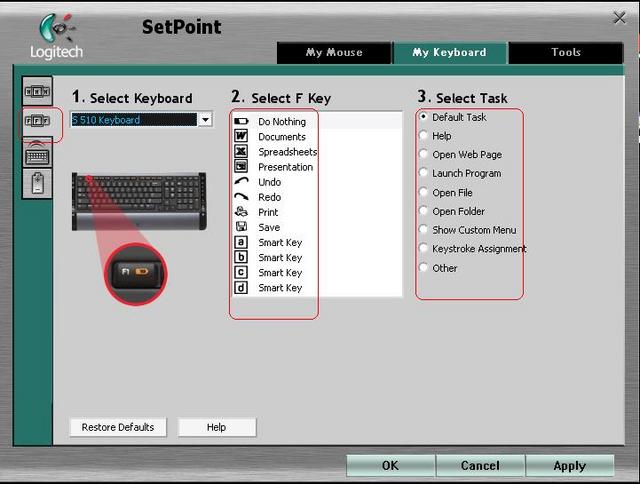Click the printer icon beside Print
This screenshot has width=640, height=484.
click(241, 212)
